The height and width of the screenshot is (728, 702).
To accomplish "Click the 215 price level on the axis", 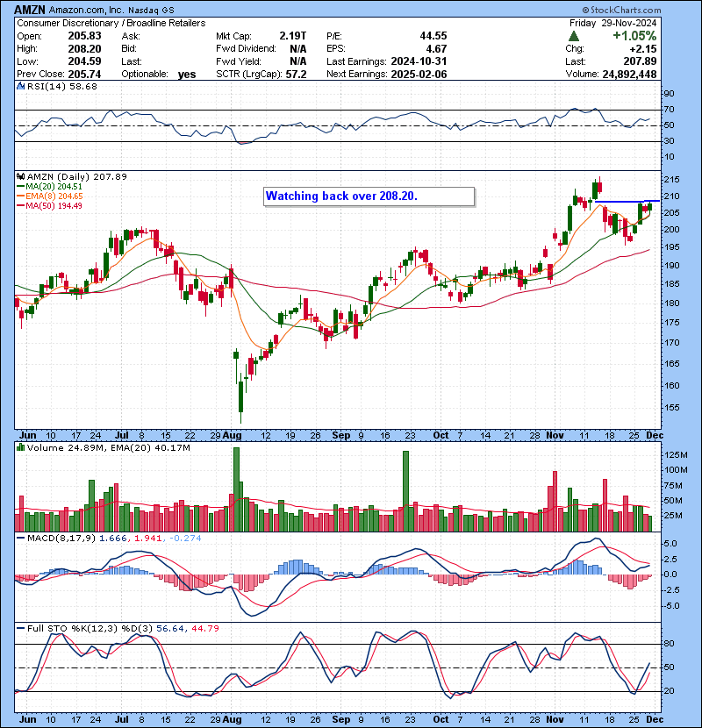I will pyautogui.click(x=672, y=179).
